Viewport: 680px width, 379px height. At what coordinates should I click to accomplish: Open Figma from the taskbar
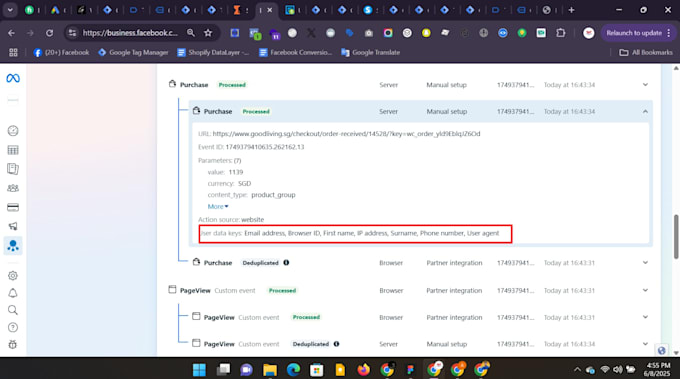pyautogui.click(x=410, y=370)
